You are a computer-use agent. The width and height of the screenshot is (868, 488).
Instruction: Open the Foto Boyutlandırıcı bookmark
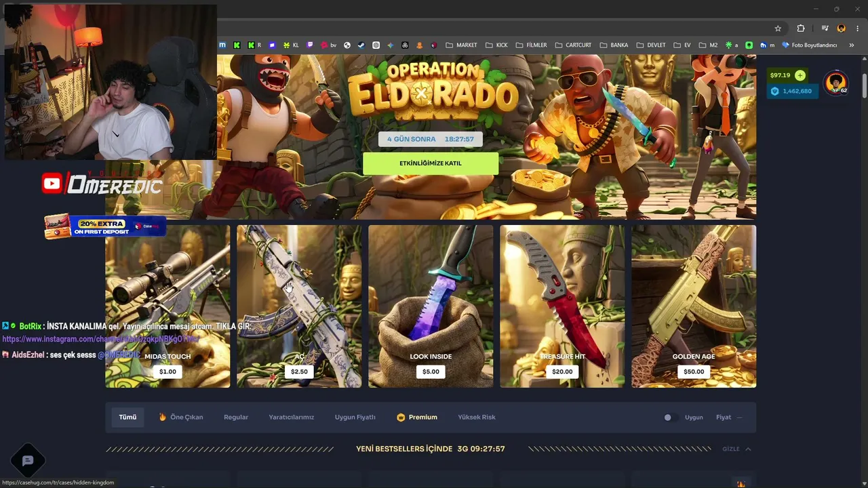[x=810, y=45]
